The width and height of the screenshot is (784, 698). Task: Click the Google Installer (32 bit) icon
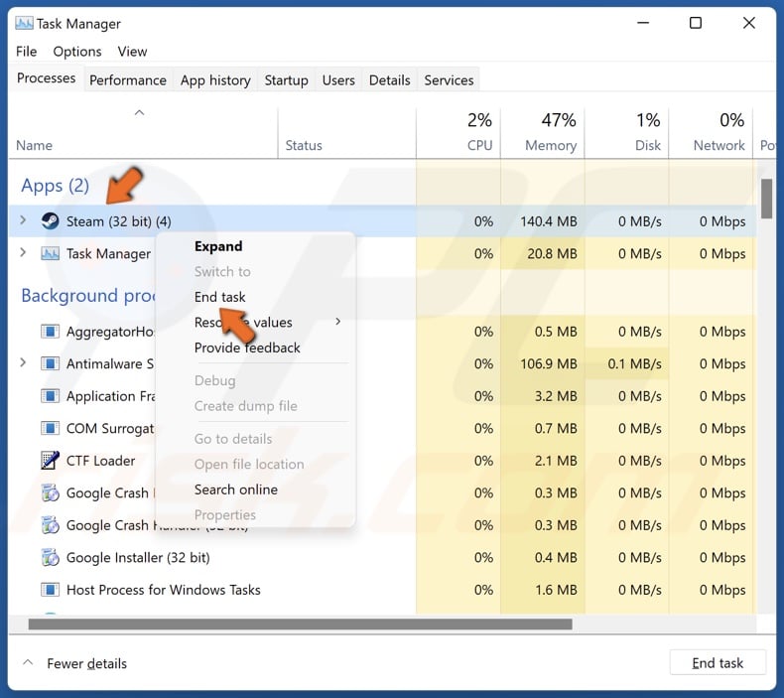(50, 557)
